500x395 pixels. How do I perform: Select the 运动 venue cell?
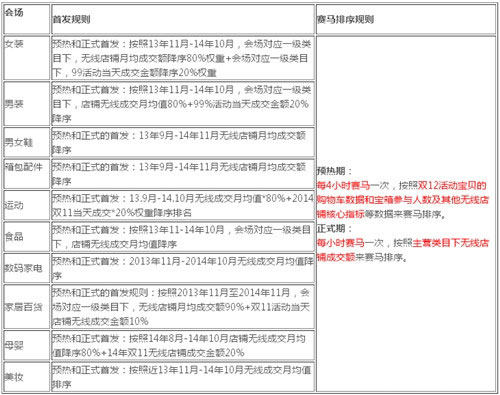(27, 205)
